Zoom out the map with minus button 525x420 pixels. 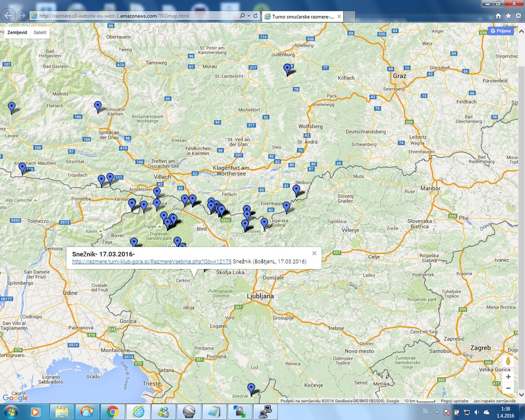coord(508,388)
